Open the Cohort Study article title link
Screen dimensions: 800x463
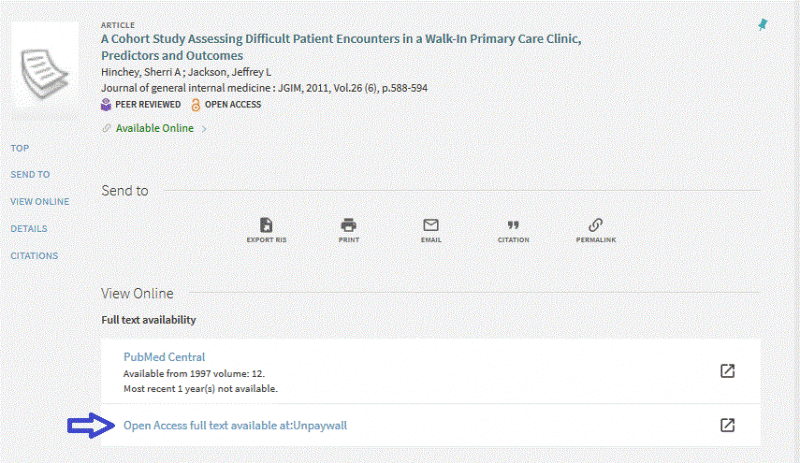(341, 47)
